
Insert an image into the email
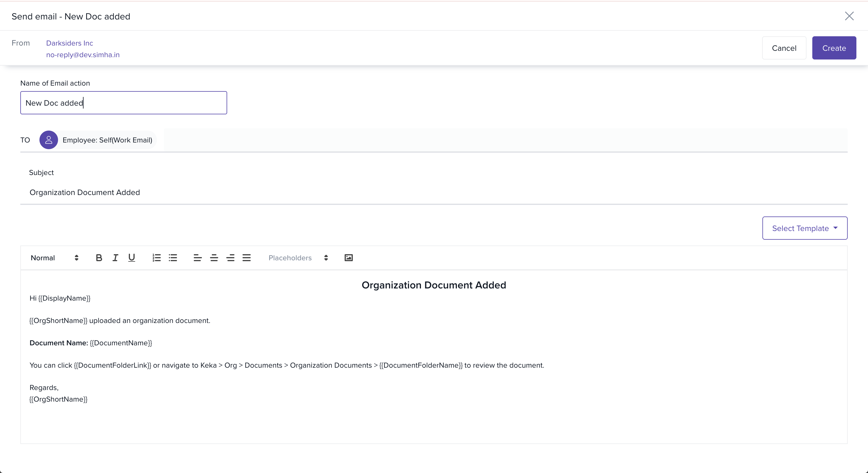click(349, 258)
